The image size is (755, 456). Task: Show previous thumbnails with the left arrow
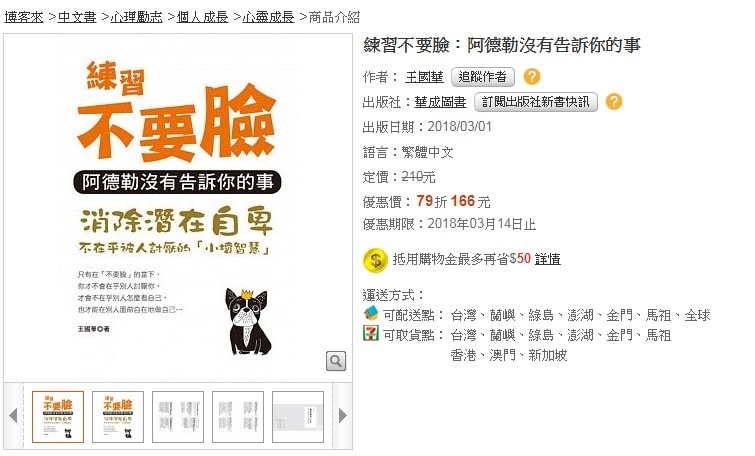13,416
